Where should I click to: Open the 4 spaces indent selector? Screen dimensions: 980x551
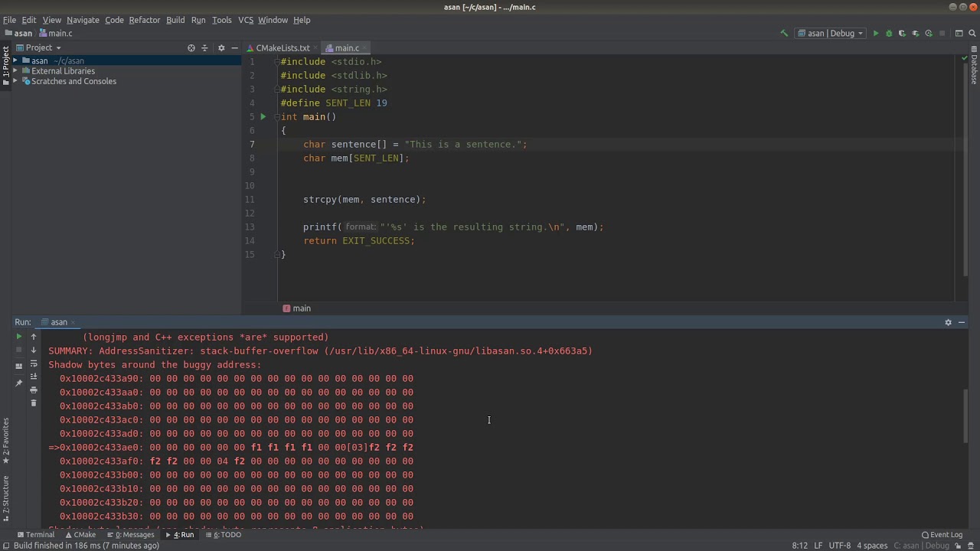[871, 546]
